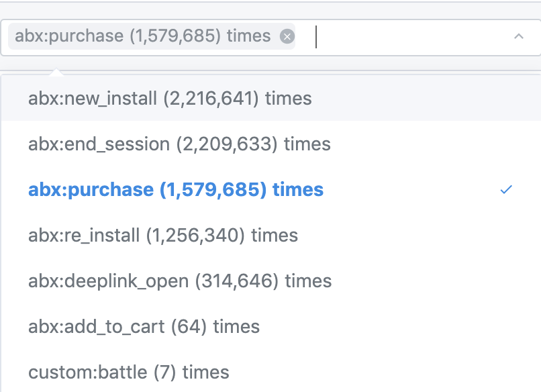
Task: Select the custom:battle event option
Action: point(128,372)
